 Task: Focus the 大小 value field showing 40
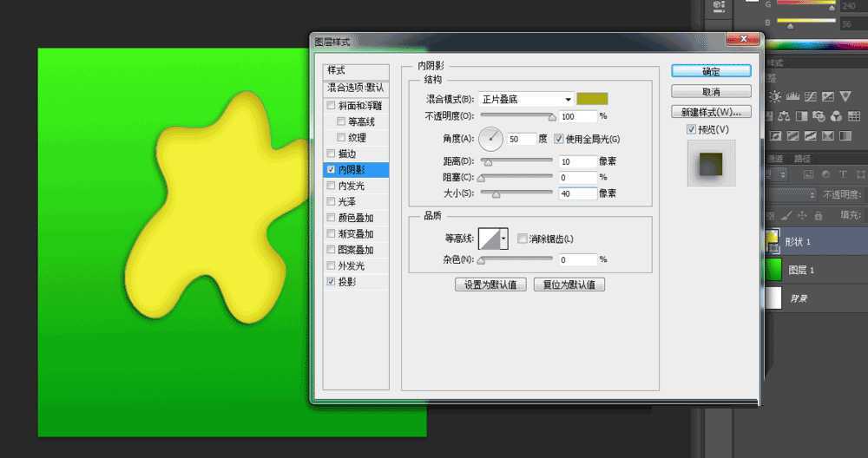pyautogui.click(x=577, y=193)
